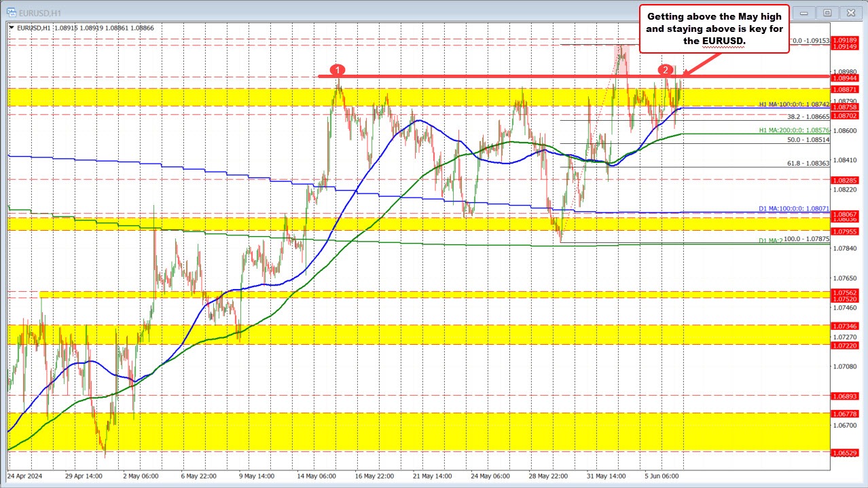The width and height of the screenshot is (868, 488).
Task: Click the red 1.08944 resistance price label
Action: (x=847, y=78)
